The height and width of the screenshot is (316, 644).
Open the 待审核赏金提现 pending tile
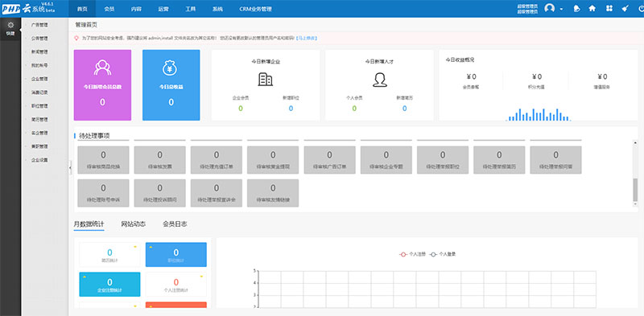click(x=273, y=160)
